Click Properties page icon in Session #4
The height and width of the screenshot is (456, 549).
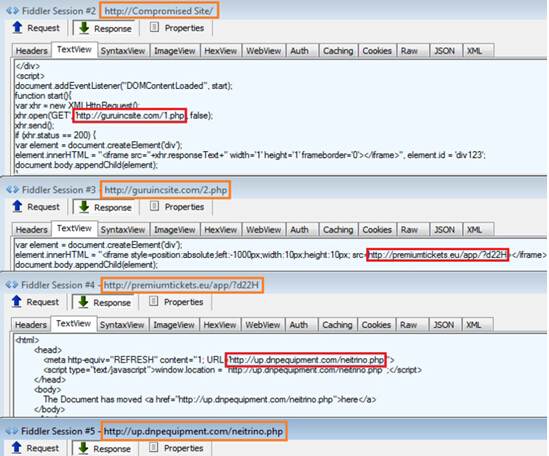154,301
